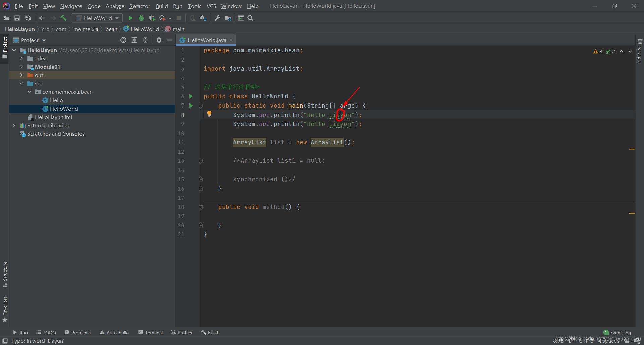The width and height of the screenshot is (644, 345).
Task: Click the Save All toolbar icon
Action: coord(17,18)
